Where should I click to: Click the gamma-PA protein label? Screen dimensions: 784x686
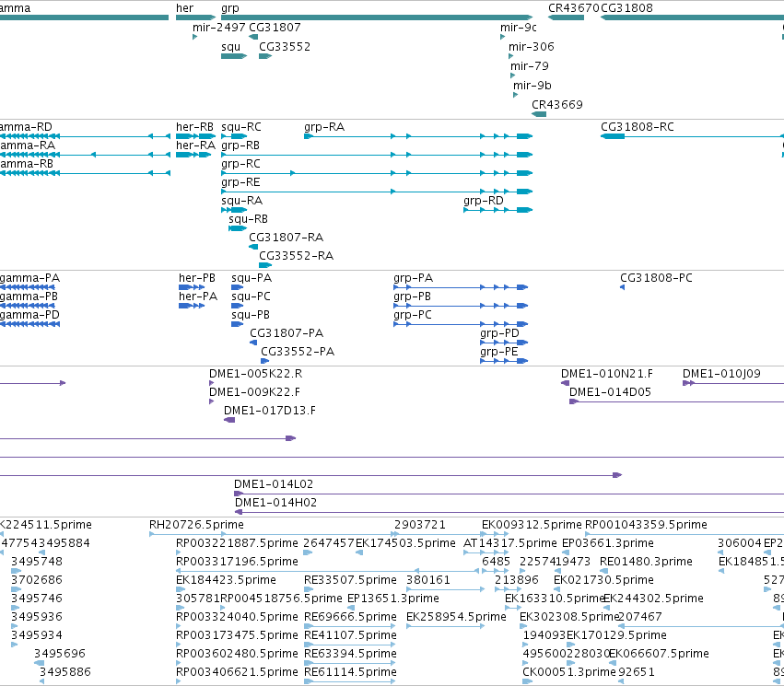(30, 278)
